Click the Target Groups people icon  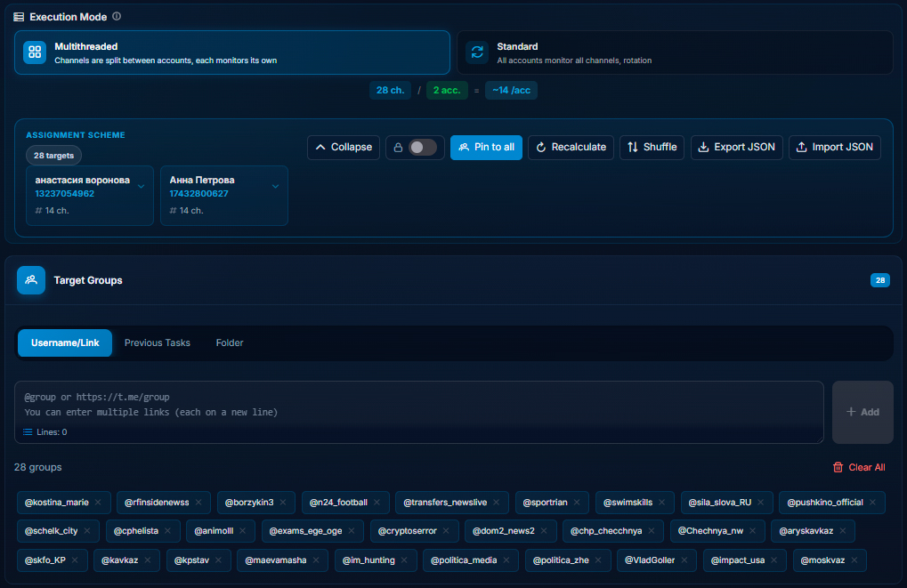(x=31, y=280)
